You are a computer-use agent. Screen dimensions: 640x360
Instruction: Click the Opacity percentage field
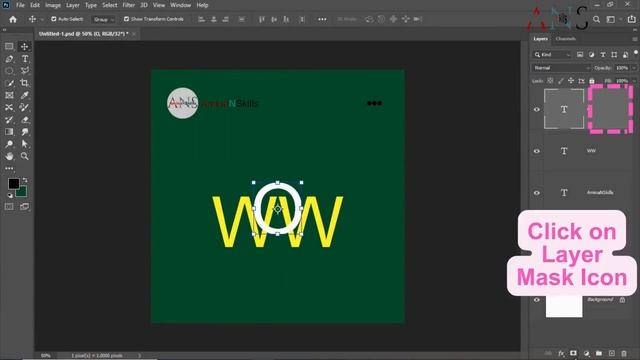(622, 68)
